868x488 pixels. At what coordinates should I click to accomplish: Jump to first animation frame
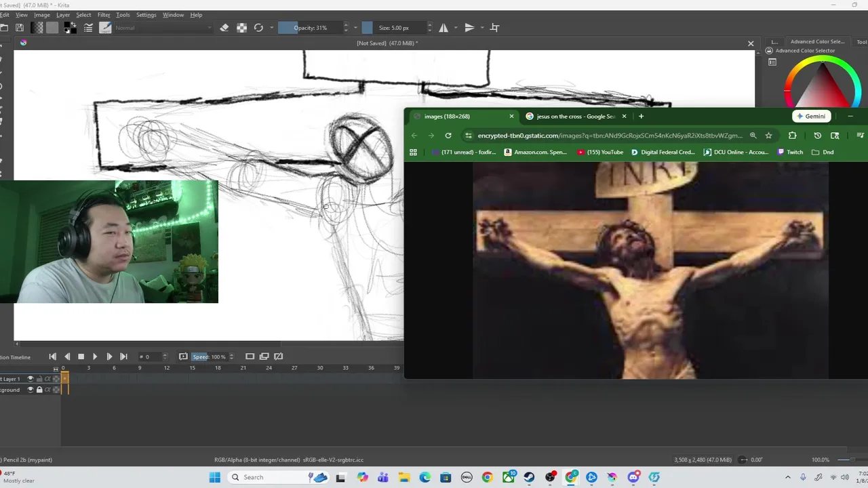pyautogui.click(x=52, y=357)
